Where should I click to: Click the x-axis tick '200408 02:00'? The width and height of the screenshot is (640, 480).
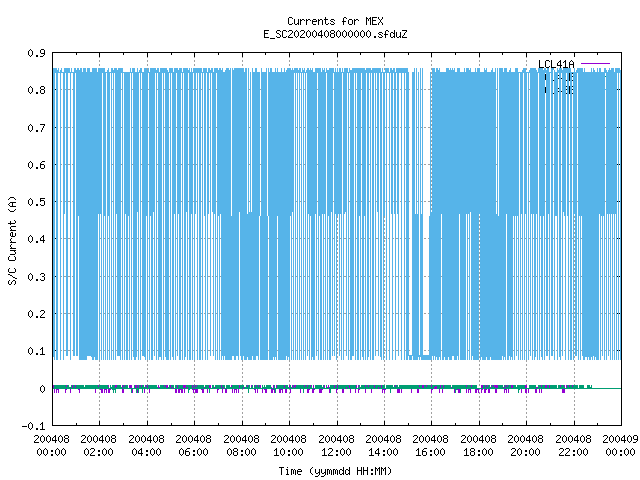click(98, 446)
